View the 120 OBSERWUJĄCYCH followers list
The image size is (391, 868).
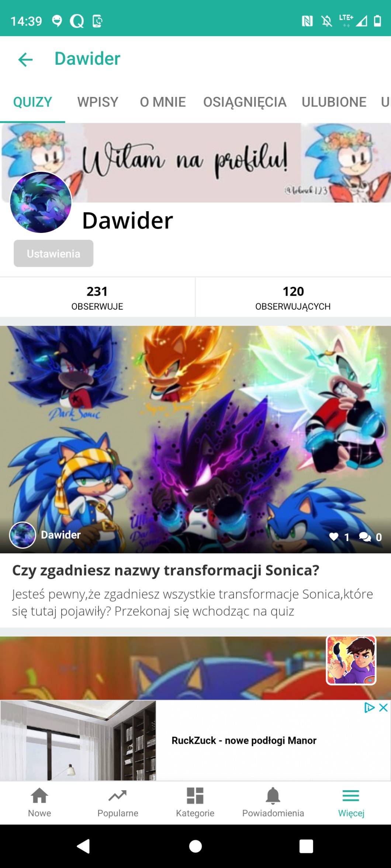pyautogui.click(x=293, y=297)
